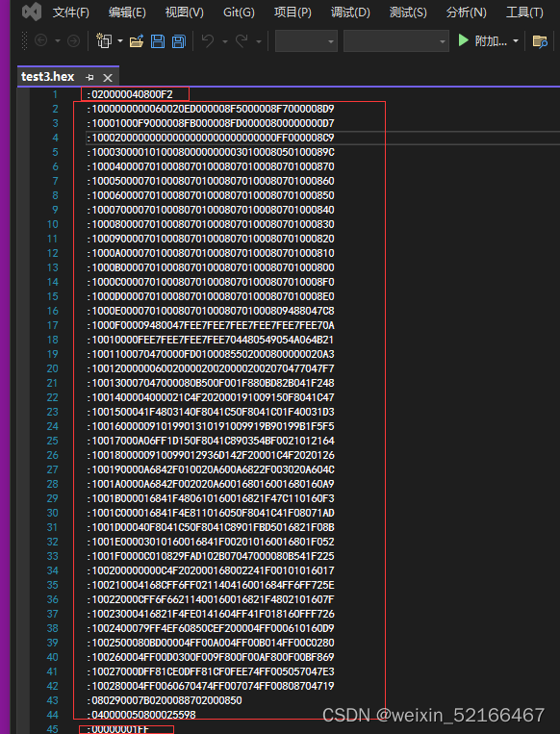Expand the Undo history dropdown arrow
Viewport: 560px width, 734px height.
[225, 41]
